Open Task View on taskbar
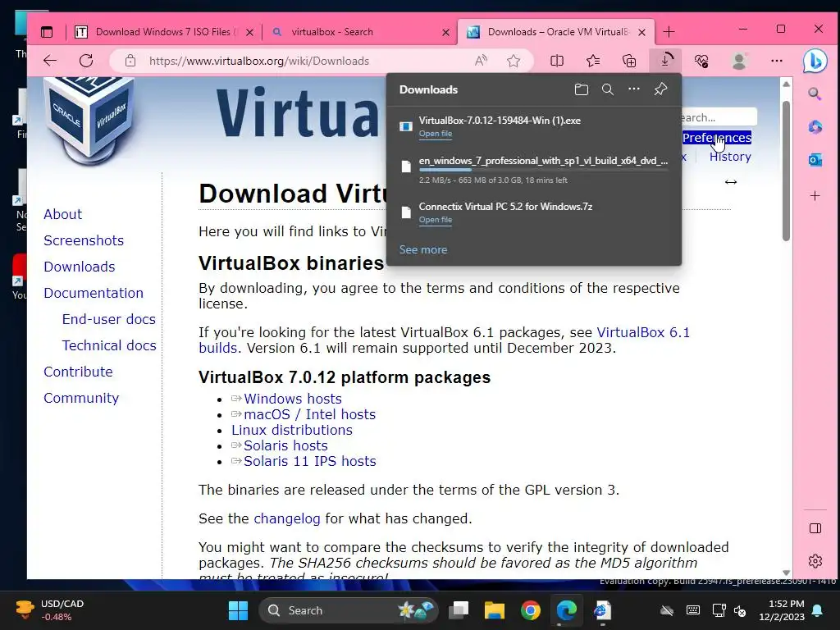This screenshot has height=630, width=840. pos(459,610)
